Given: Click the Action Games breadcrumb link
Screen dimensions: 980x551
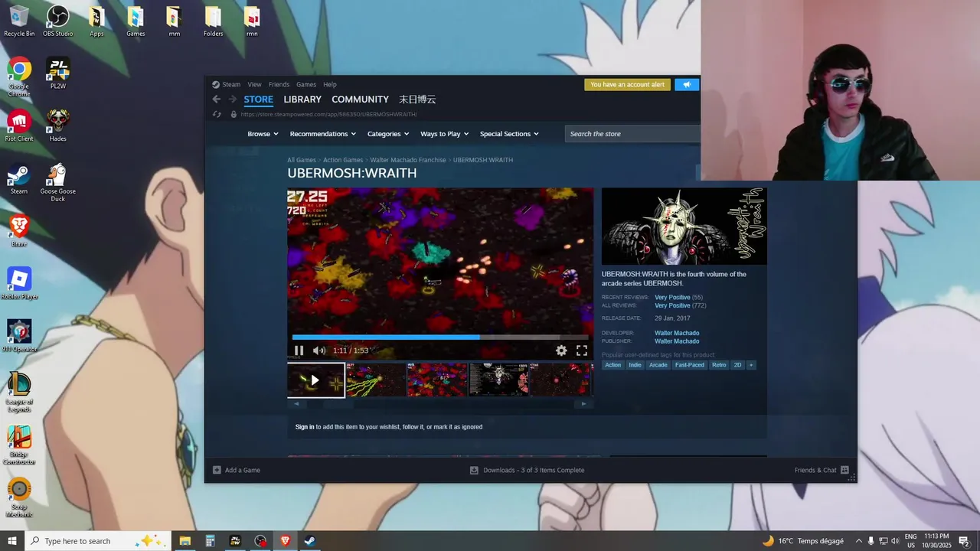Looking at the screenshot, I should pyautogui.click(x=343, y=160).
